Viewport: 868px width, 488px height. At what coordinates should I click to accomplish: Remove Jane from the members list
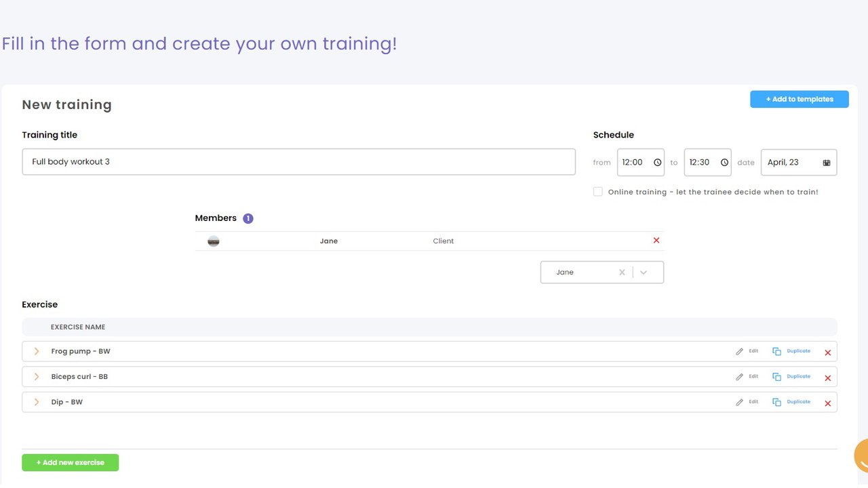(656, 241)
